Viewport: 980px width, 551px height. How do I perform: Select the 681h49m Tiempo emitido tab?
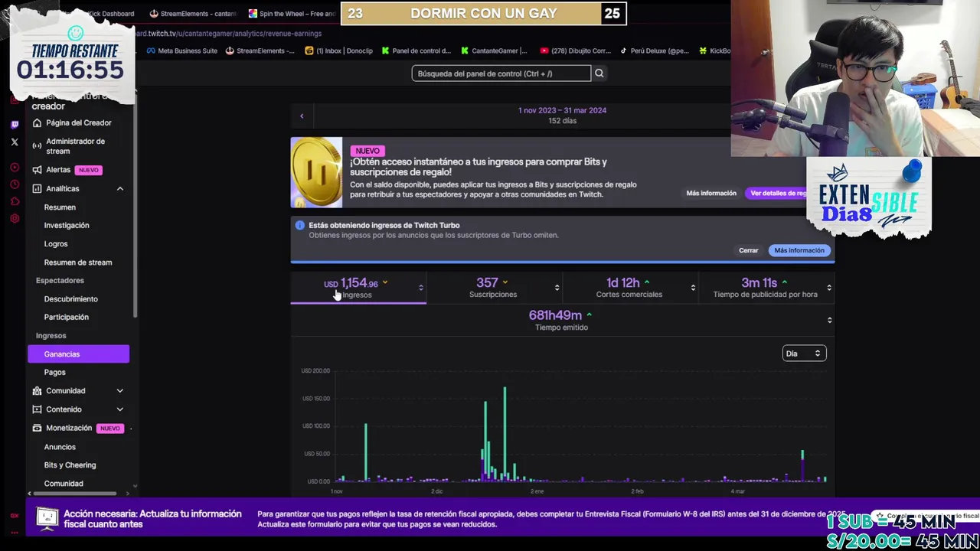(561, 321)
